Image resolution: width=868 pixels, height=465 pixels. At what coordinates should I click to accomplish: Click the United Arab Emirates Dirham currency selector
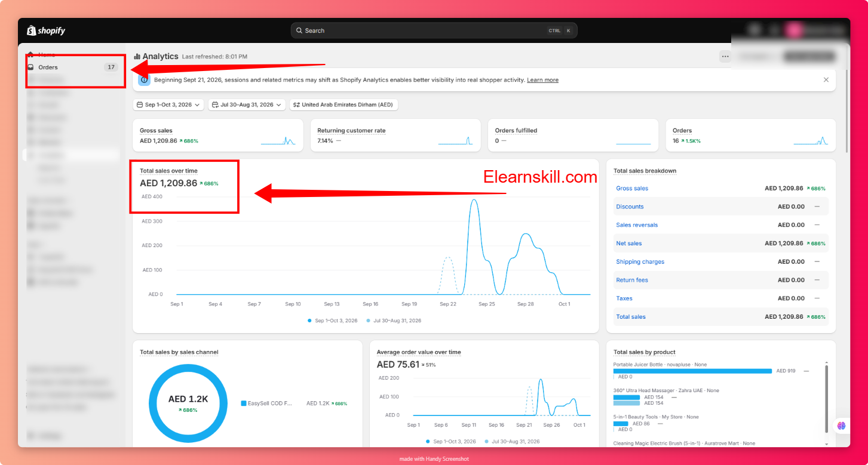[343, 104]
